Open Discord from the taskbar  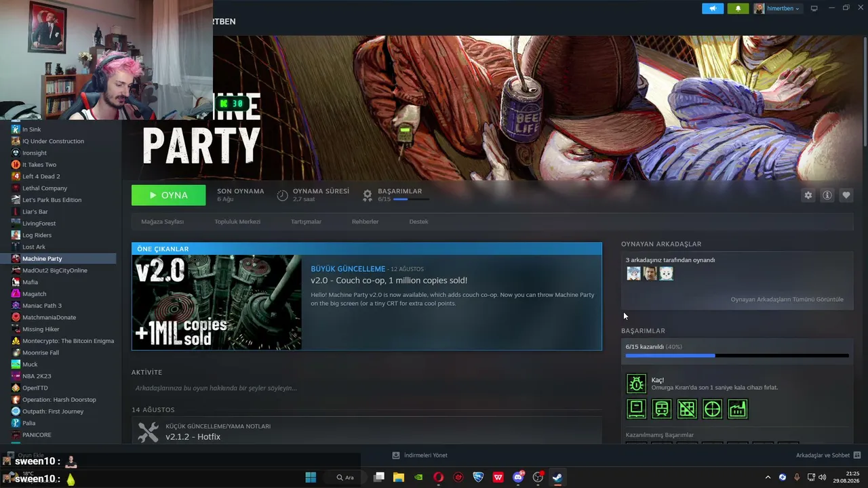coord(519,477)
